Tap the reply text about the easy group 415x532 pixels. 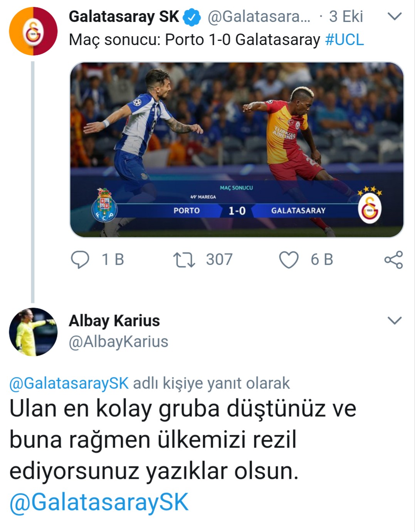pyautogui.click(x=183, y=440)
